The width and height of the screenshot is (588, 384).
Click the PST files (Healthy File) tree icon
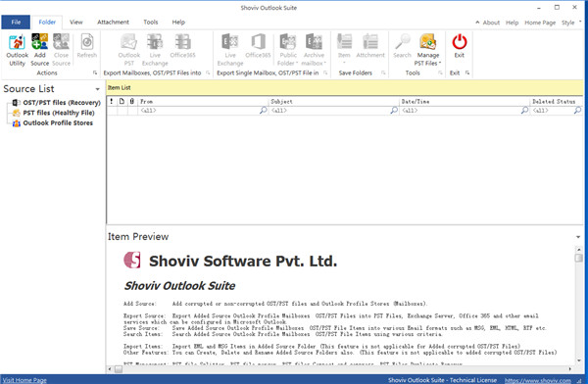tap(16, 113)
